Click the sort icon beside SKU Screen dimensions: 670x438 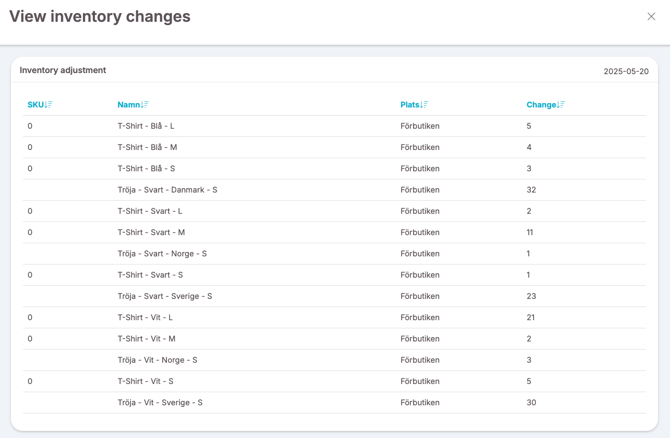48,105
